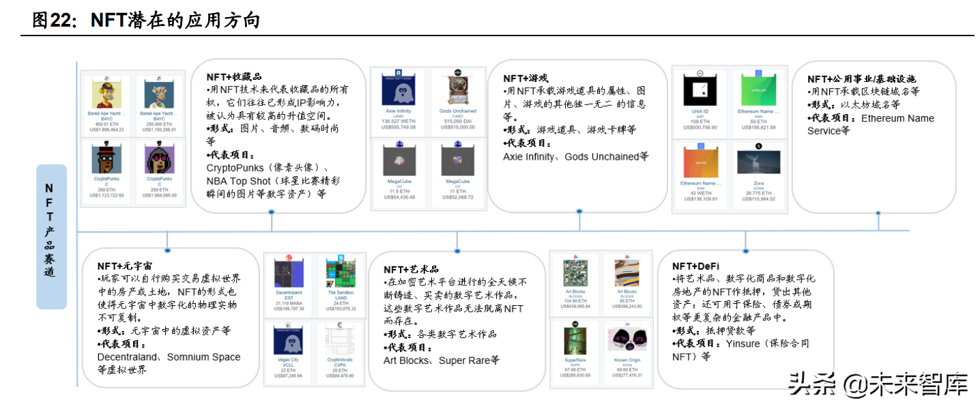Click the text Art Blocks、Super Rare等
This screenshot has width=980, height=409.
click(442, 361)
